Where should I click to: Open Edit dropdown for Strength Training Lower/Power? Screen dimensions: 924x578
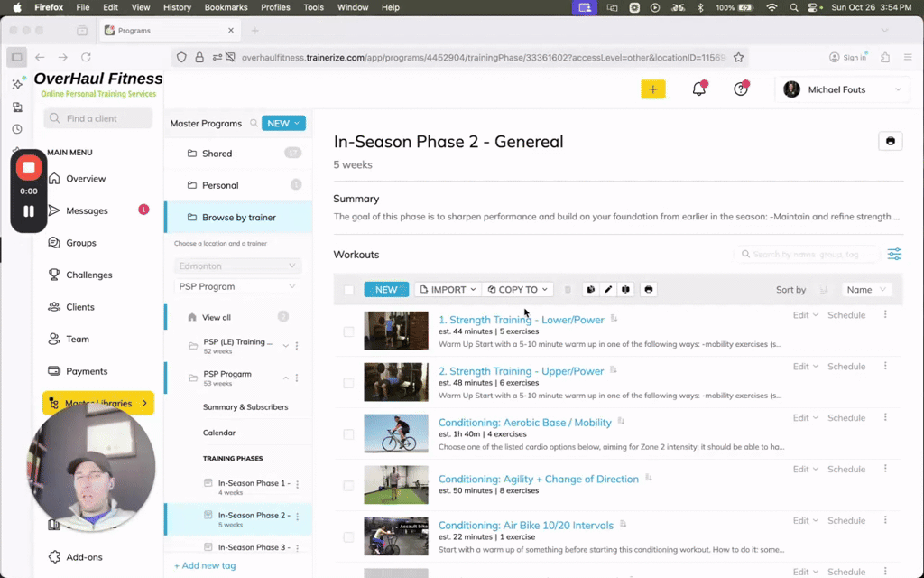[x=805, y=315]
